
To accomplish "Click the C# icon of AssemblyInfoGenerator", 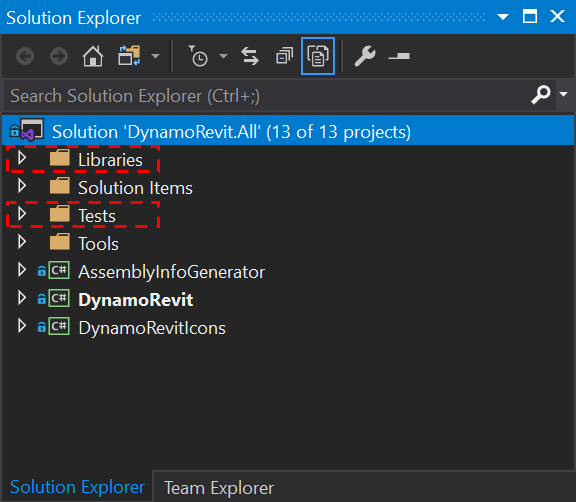I will 59,270.
